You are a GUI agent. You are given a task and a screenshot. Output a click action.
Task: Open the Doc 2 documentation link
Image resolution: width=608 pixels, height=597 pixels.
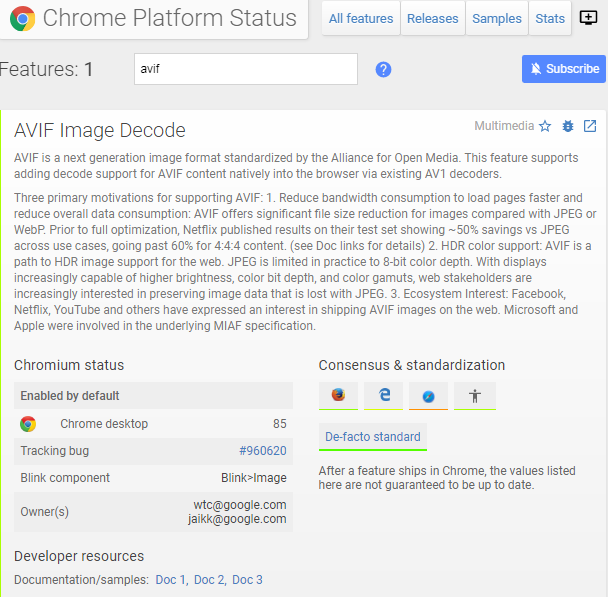(209, 580)
